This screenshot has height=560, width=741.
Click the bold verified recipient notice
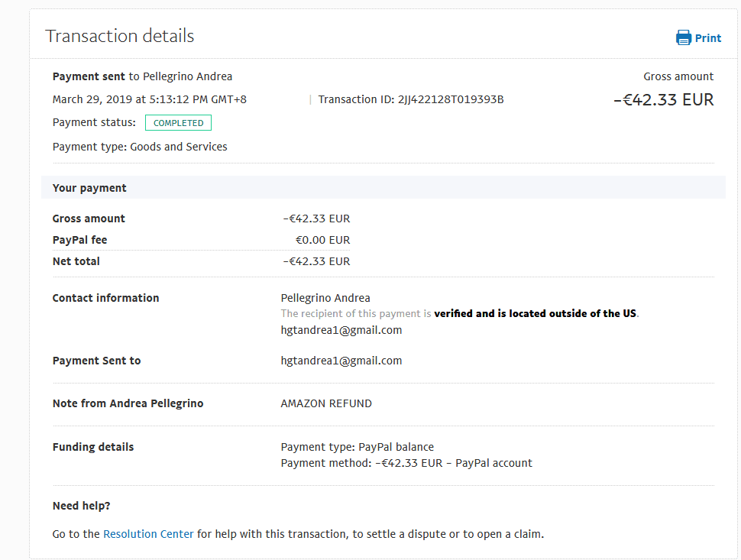point(536,313)
